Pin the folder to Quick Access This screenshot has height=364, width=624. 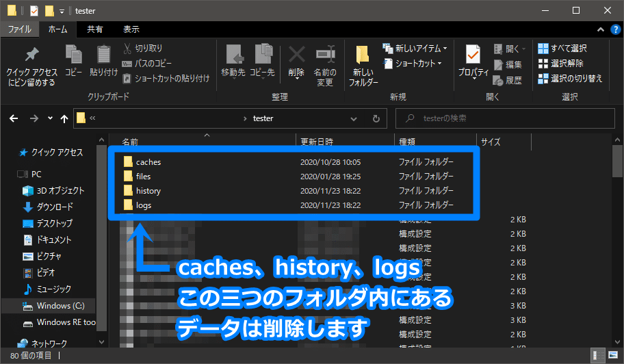[31, 66]
